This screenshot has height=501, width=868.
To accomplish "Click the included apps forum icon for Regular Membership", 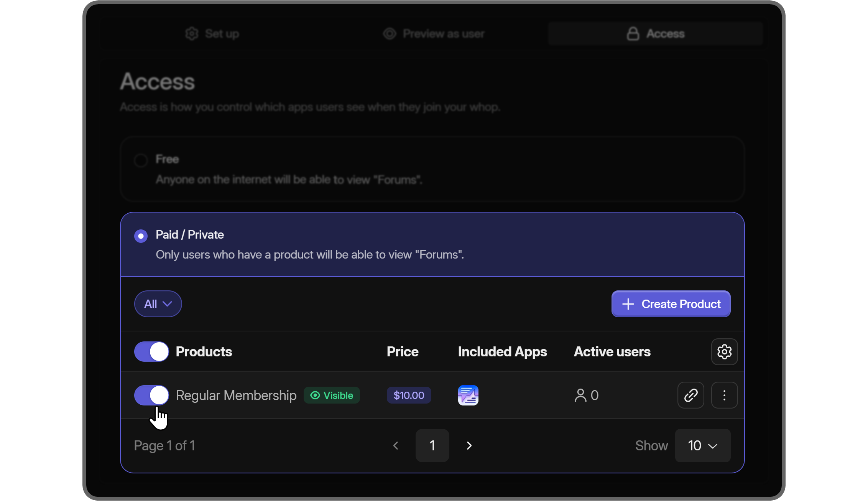I will point(468,395).
